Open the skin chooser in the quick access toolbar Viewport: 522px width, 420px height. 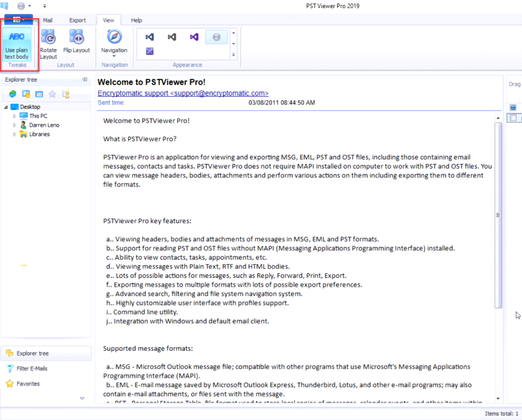point(24,6)
